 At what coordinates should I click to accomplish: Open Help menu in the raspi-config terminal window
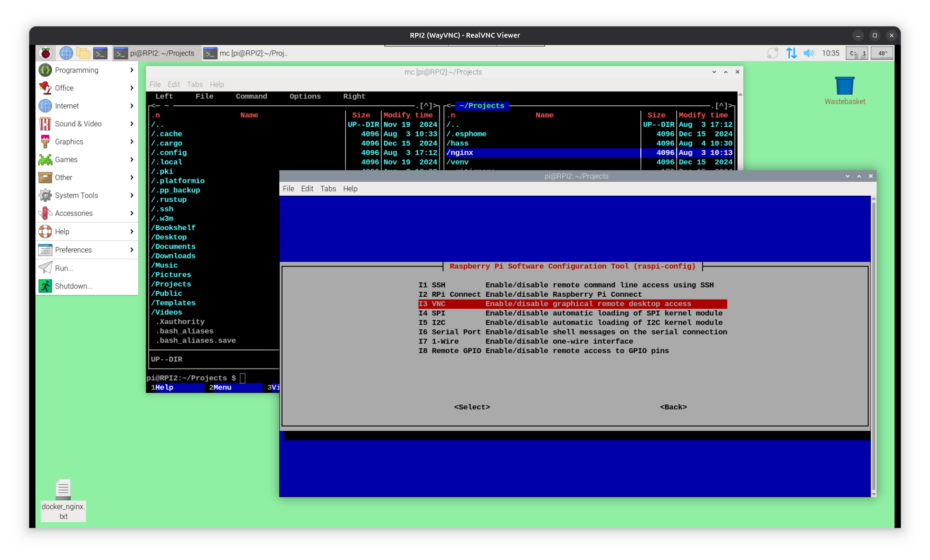[x=350, y=189]
